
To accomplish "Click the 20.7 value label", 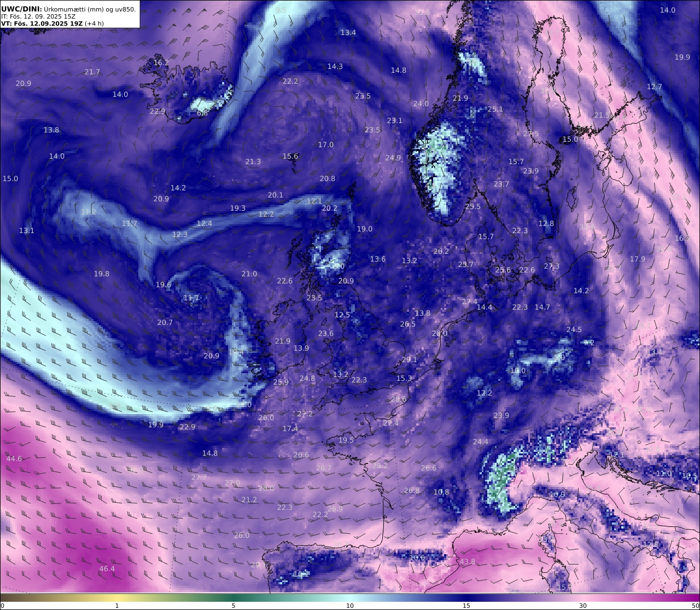I will (165, 323).
